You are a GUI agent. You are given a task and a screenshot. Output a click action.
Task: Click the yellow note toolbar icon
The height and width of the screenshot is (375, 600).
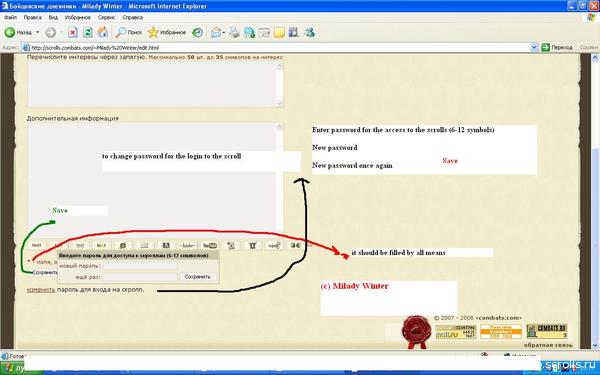tap(279, 33)
